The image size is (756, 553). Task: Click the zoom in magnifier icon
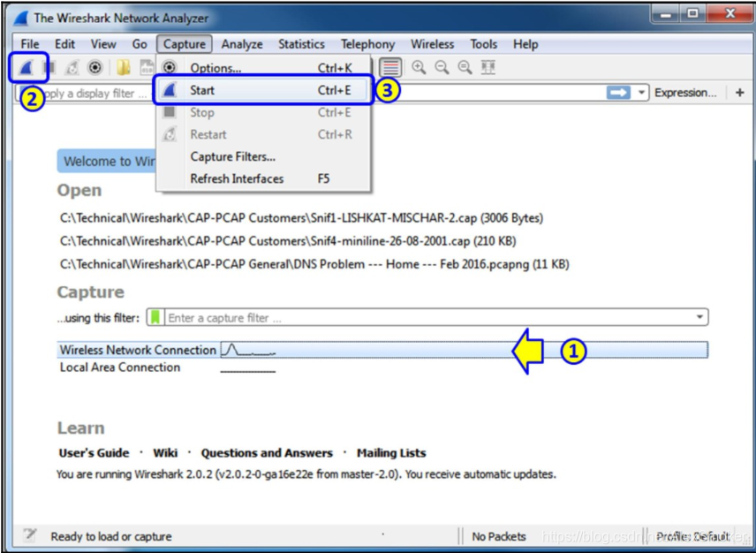click(x=419, y=67)
